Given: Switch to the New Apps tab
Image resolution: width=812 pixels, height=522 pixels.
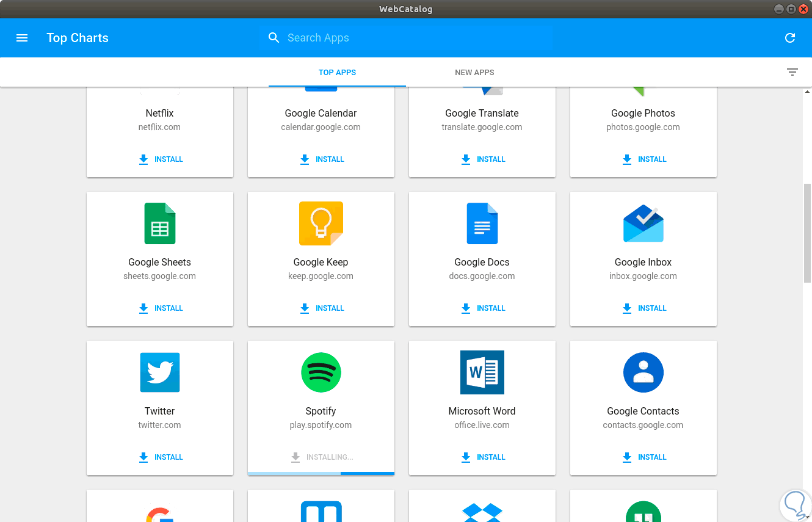Looking at the screenshot, I should (x=474, y=72).
